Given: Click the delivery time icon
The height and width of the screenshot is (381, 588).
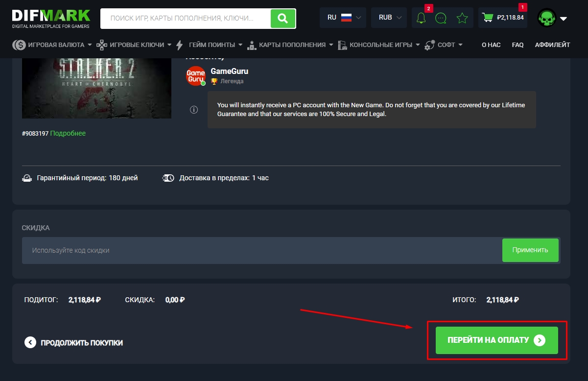Looking at the screenshot, I should point(168,178).
